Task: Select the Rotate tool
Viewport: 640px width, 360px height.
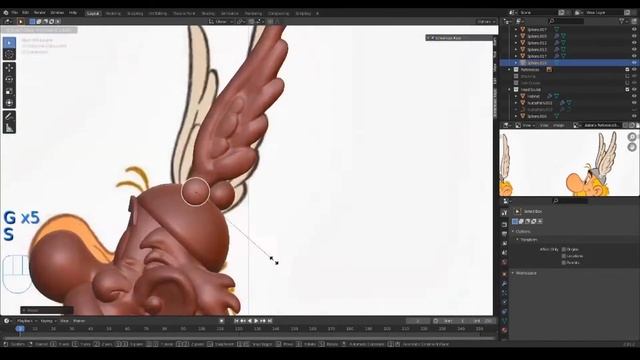Action: (9, 80)
